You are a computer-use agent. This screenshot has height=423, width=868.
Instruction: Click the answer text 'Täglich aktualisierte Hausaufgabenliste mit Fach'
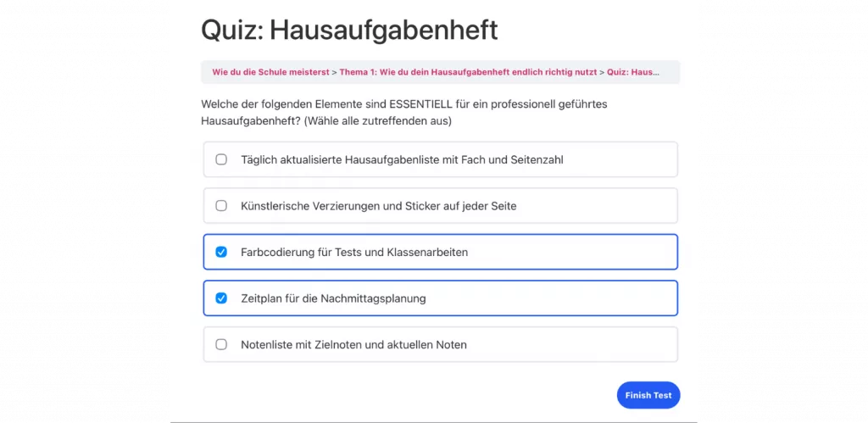point(402,159)
